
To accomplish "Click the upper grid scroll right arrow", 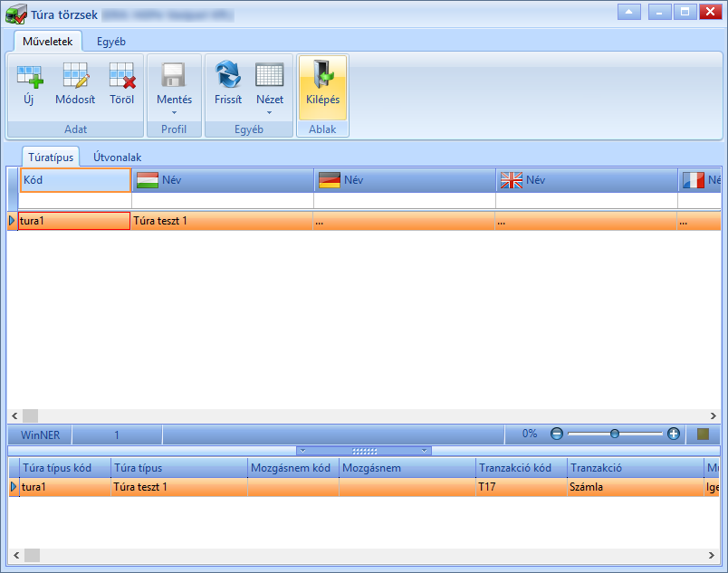I will coord(714,415).
